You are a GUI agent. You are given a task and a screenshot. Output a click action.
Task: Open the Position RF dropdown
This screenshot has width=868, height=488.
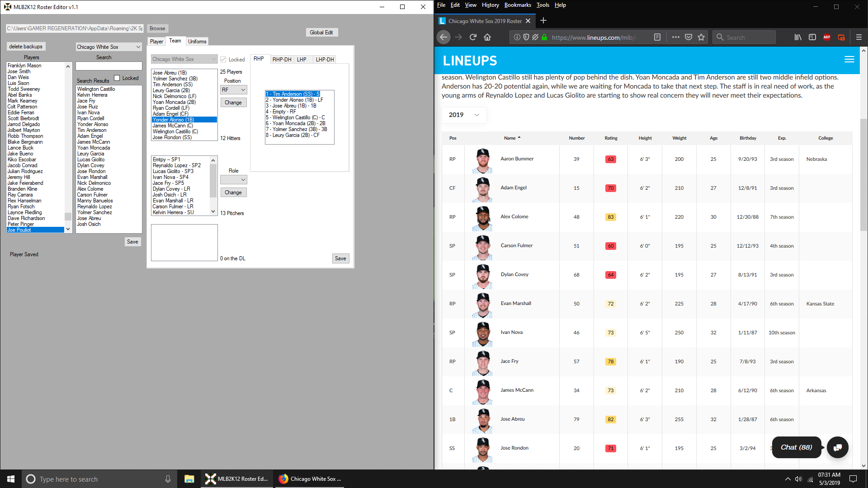233,90
